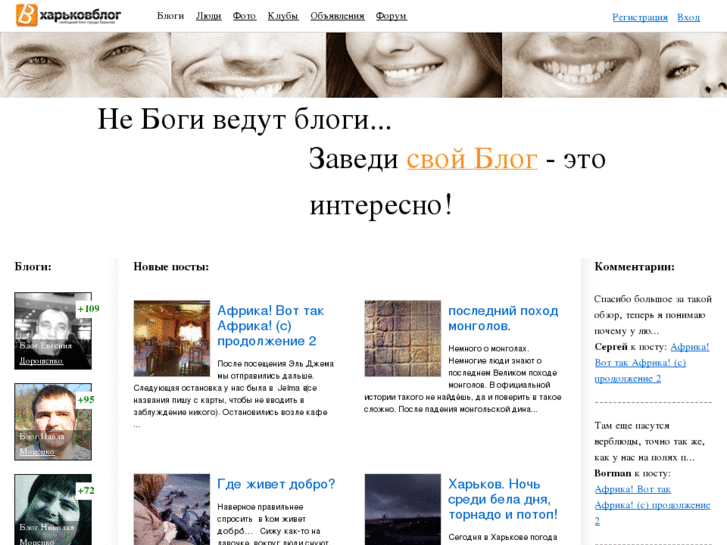This screenshot has height=545, width=727.
Task: Click excerpt 'Немного о монголах.'
Action: click(x=489, y=348)
